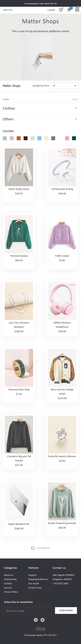81x644 pixels.
Task: Click the Facebook icon in footer
Action: click(x=36, y=620)
